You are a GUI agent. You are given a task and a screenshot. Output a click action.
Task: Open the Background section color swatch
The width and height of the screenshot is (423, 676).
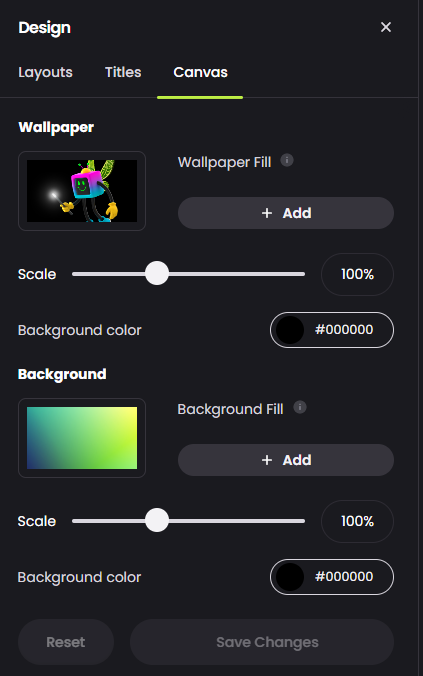click(290, 577)
